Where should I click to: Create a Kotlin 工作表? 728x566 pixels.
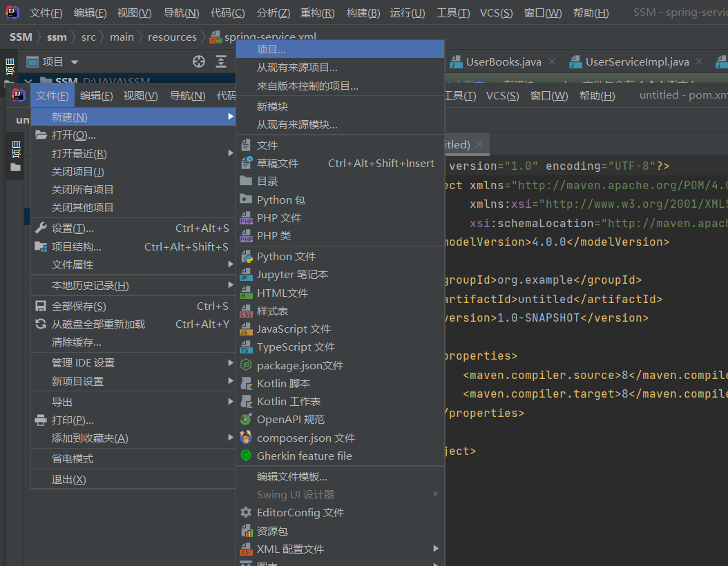(x=341, y=402)
